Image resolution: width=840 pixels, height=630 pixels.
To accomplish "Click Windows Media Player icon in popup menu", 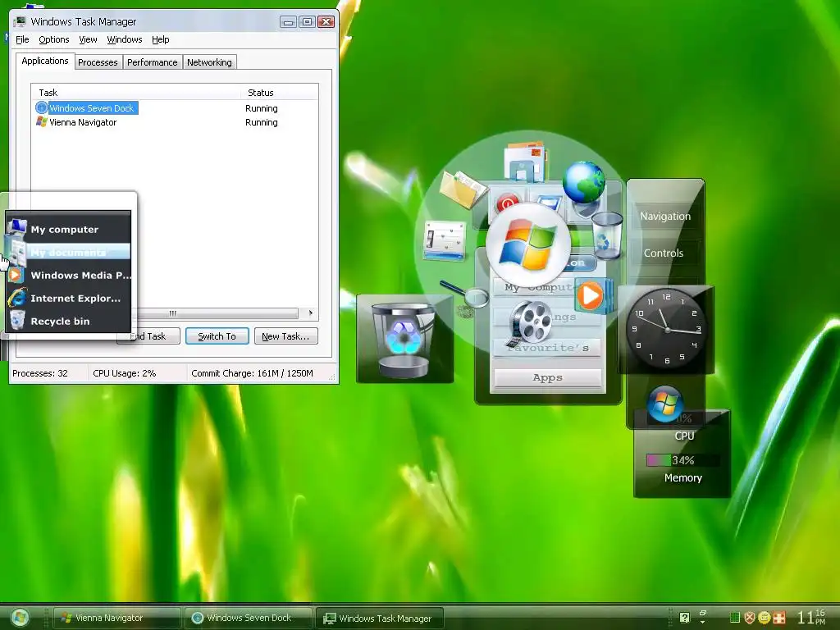I will click(x=15, y=275).
